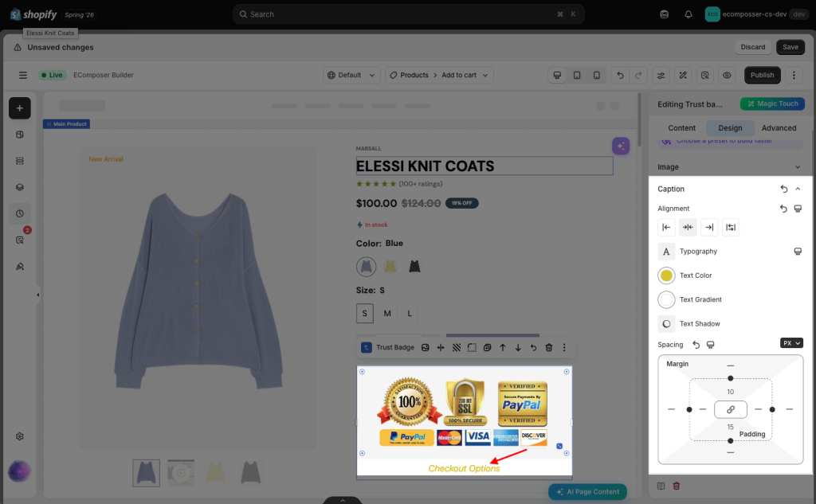Screen dimensions: 816x504
Task: Open the hamburger menu next to Live badge
Action: point(23,75)
